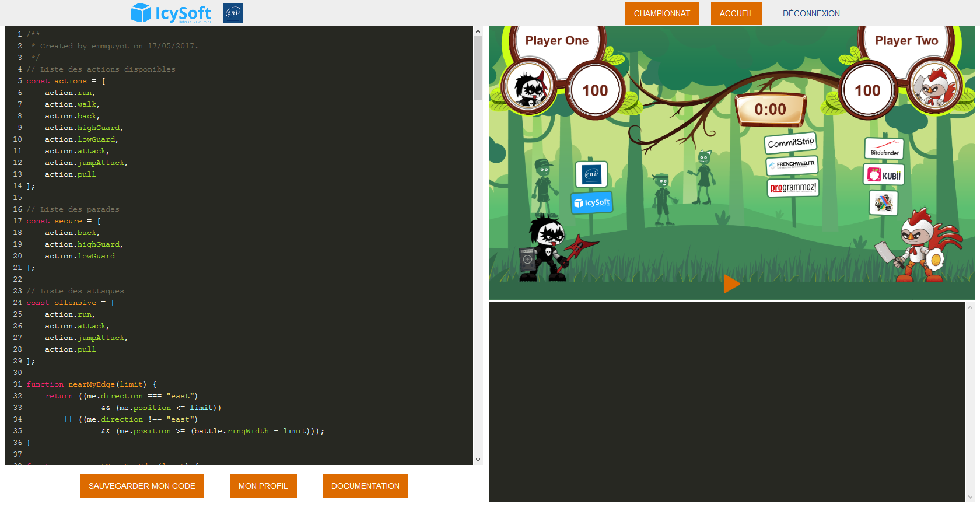The height and width of the screenshot is (522, 980).
Task: Click the IcySoft sign in arena
Action: click(591, 202)
